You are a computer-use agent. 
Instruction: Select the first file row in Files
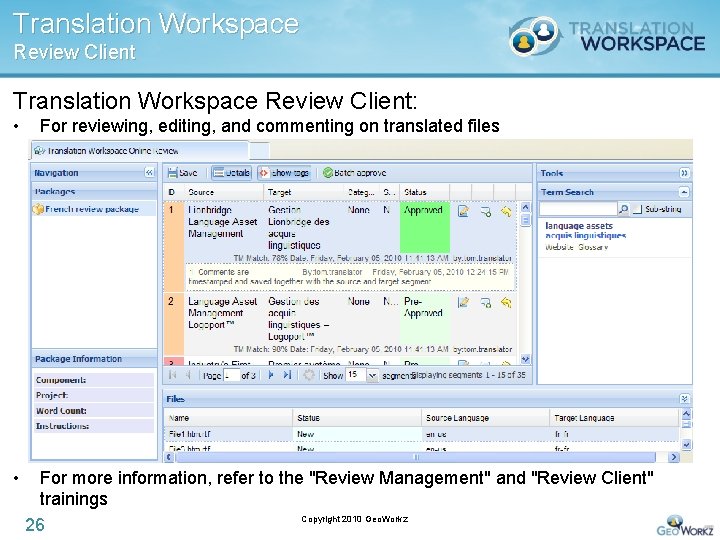[x=422, y=434]
